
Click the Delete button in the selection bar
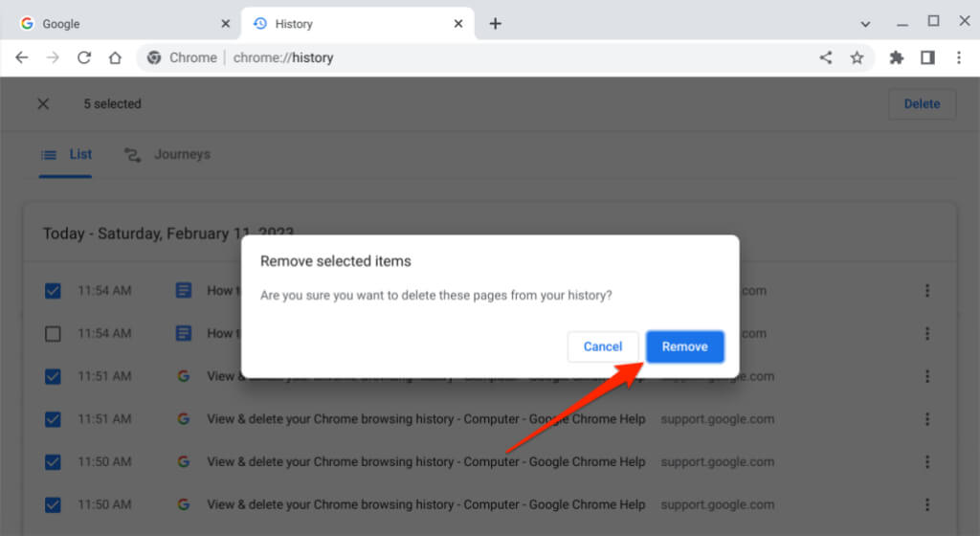click(922, 103)
